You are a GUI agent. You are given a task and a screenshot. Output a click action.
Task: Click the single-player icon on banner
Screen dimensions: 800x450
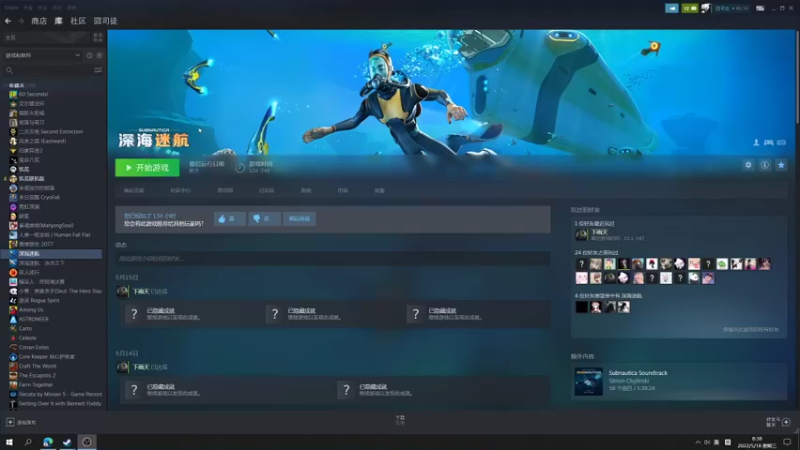point(756,142)
